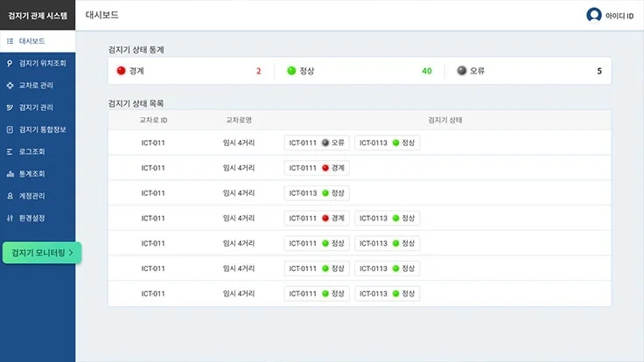Click ICT-011 cell in the 오류 chip row

coord(153,143)
